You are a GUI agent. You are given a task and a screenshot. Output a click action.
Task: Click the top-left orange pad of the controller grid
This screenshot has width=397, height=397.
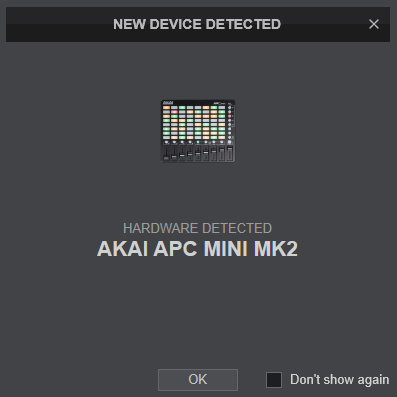(x=166, y=108)
